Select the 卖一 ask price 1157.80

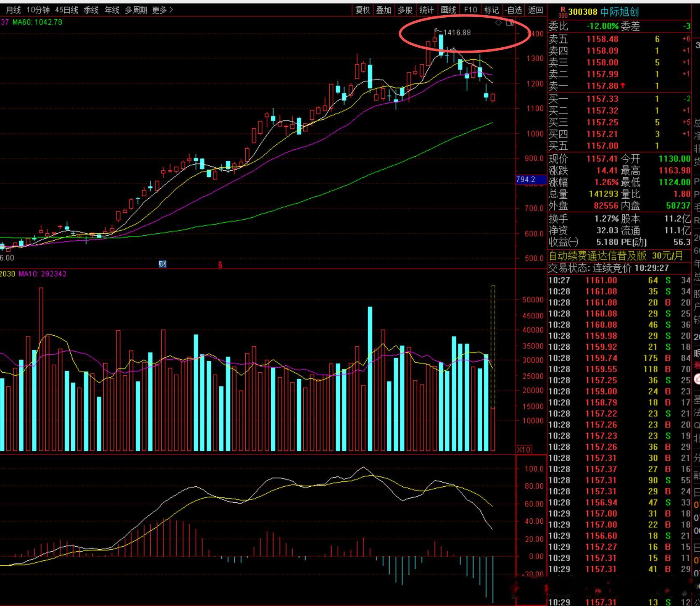pos(602,86)
